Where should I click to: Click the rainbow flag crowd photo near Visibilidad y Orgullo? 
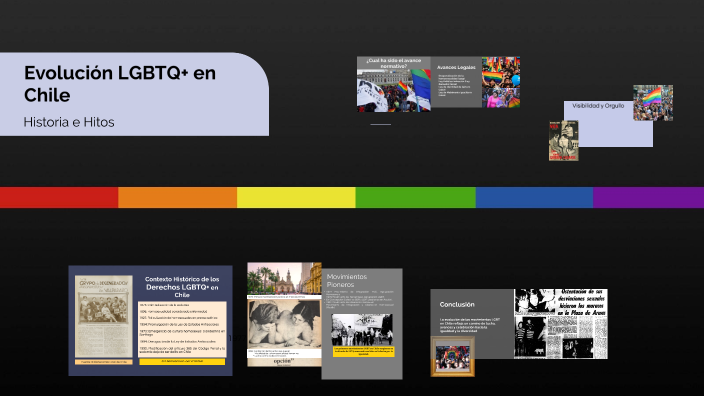653,103
